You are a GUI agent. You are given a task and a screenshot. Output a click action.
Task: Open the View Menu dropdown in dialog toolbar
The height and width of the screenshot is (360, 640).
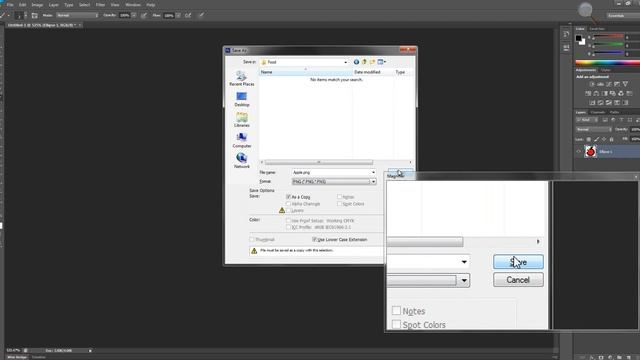coord(382,62)
